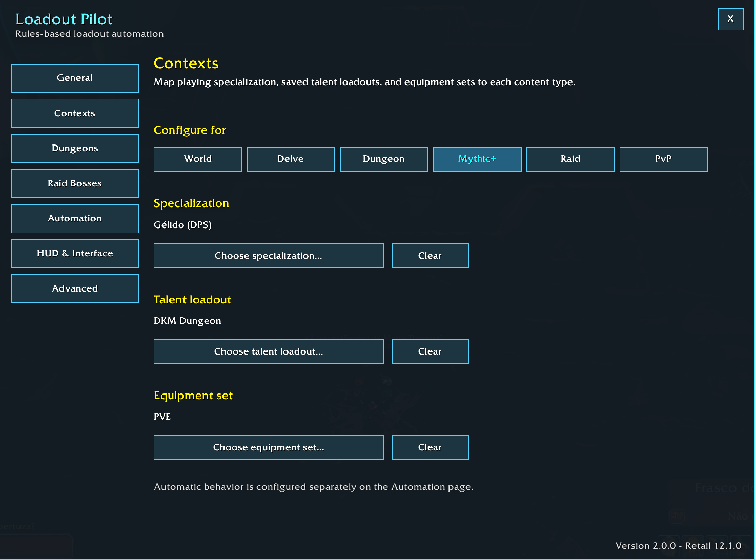
Task: Open the General settings page
Action: pyautogui.click(x=75, y=78)
